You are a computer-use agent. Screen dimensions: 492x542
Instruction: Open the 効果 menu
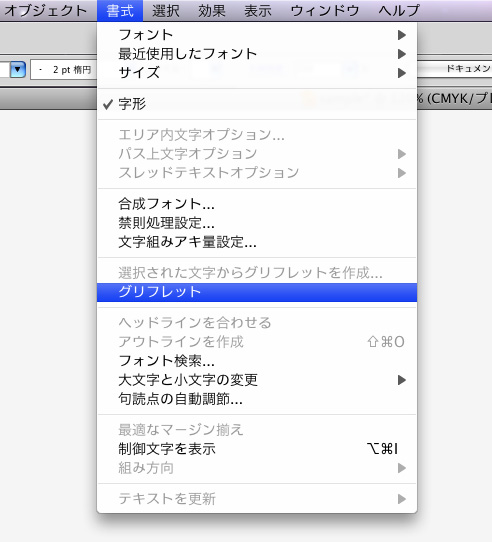[x=212, y=11]
